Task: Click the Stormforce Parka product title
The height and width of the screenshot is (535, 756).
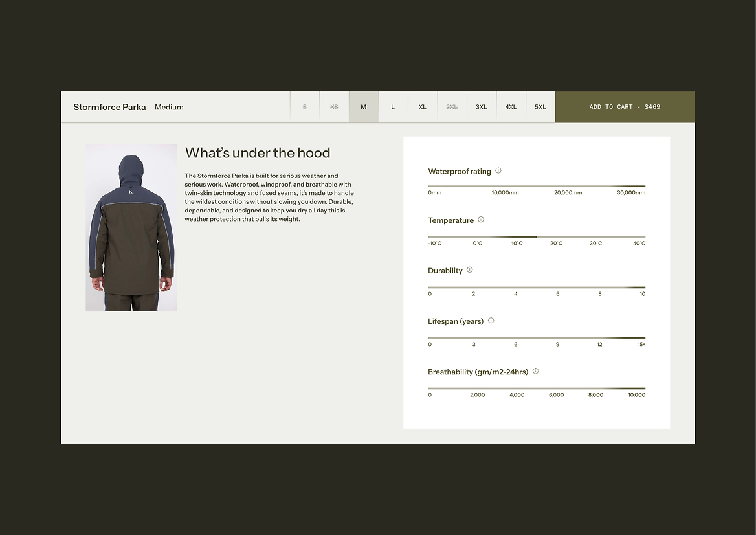Action: click(109, 107)
